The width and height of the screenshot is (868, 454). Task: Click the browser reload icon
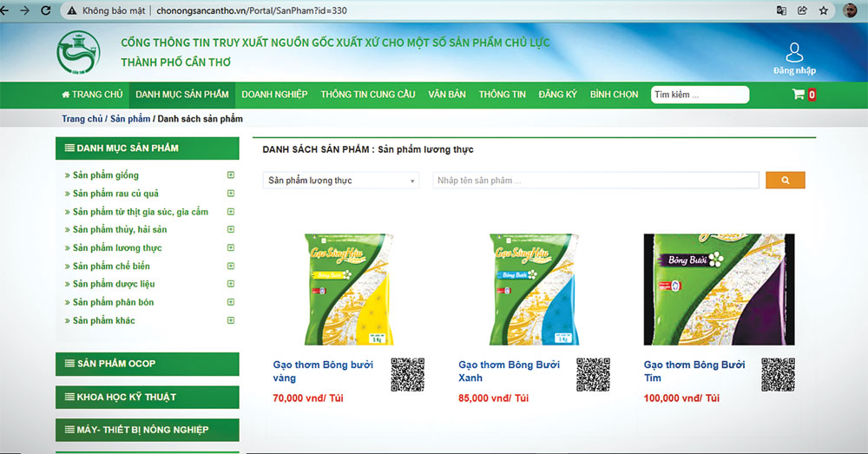[46, 10]
